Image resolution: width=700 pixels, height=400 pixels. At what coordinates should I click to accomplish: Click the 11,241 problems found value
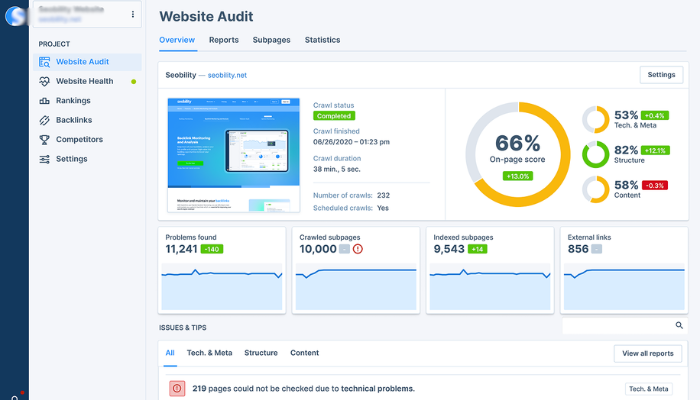point(181,249)
